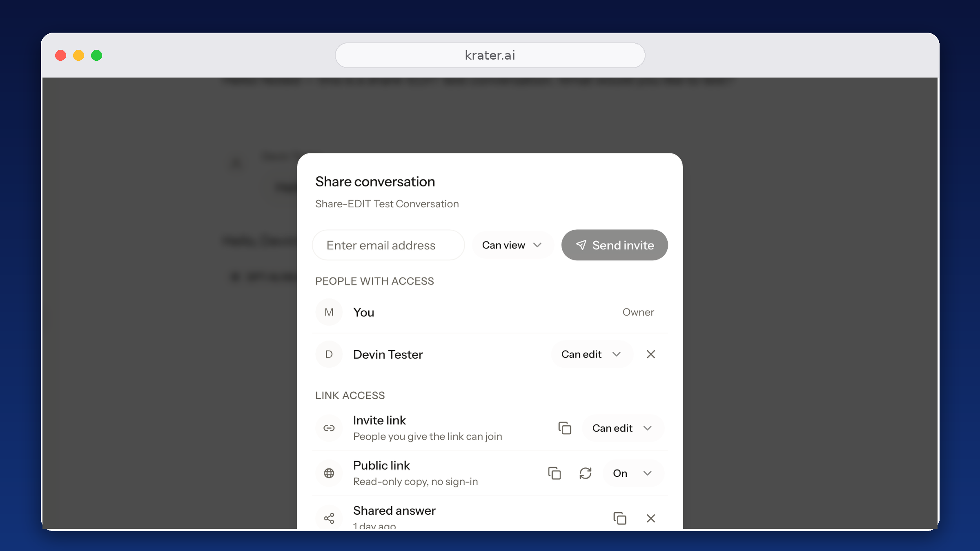The image size is (980, 551).
Task: Open Public link On dropdown
Action: (x=633, y=473)
